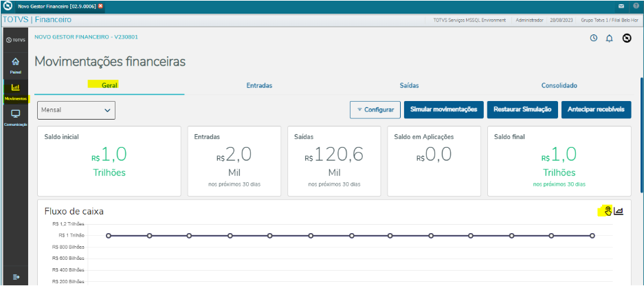
Task: Click the page vertical scrollbar
Action: point(641,135)
